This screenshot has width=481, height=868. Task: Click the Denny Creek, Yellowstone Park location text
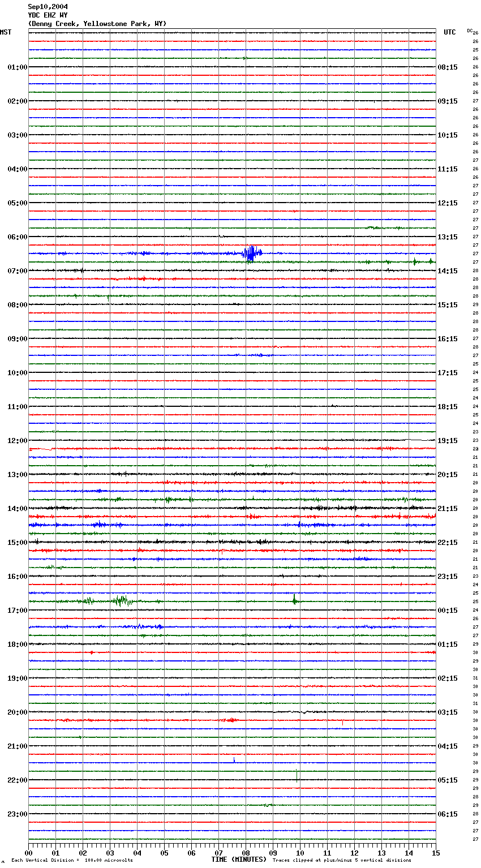pos(97,24)
